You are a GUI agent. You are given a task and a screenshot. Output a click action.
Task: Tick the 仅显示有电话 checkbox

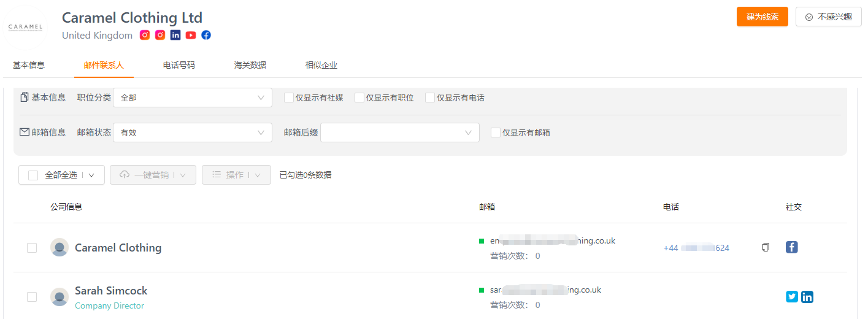pos(430,98)
